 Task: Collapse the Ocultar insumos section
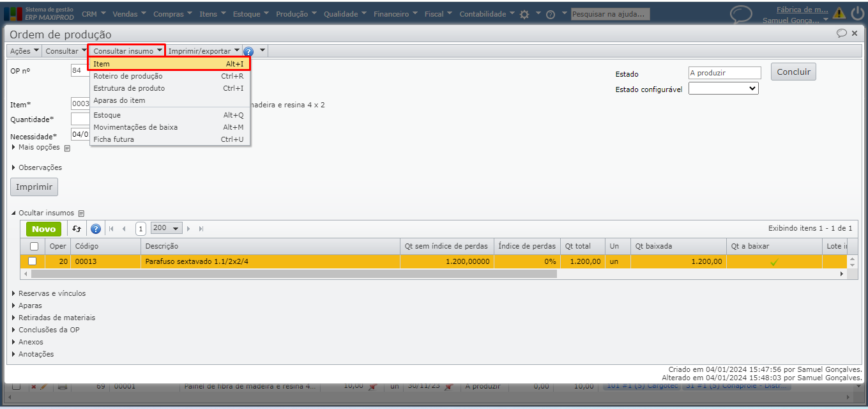click(42, 213)
